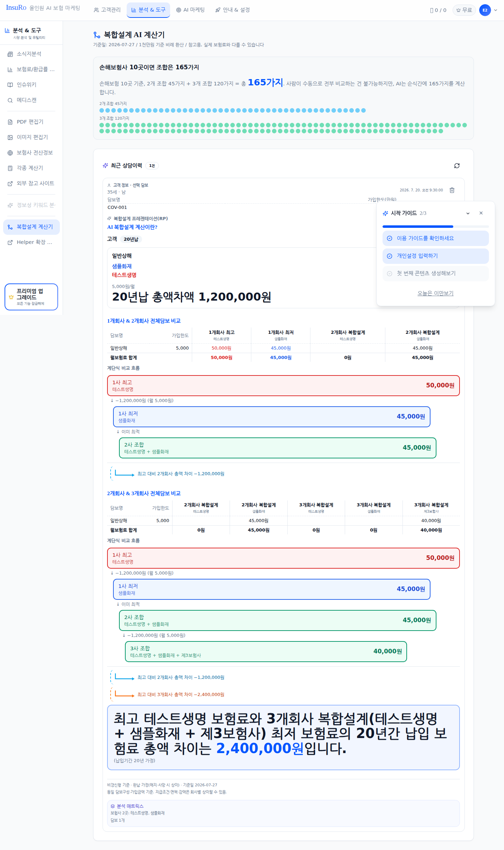Open 메디스캔 sidebar item
Screen dimensions: 504x850
pos(31,100)
